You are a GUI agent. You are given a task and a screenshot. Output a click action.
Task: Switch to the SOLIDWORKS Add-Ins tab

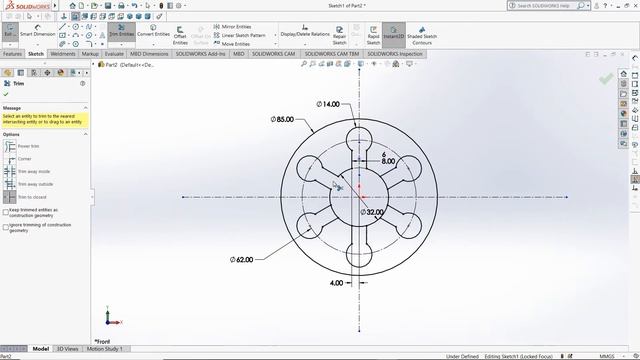[x=200, y=54]
